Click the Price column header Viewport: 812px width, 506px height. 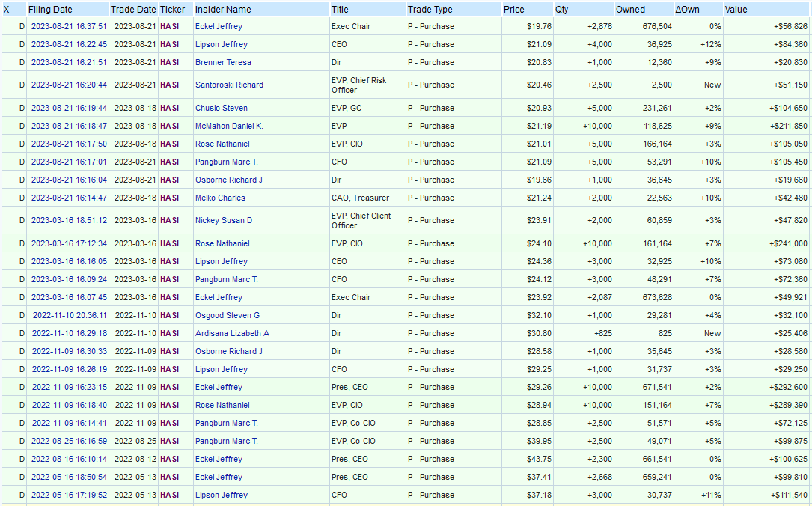514,10
